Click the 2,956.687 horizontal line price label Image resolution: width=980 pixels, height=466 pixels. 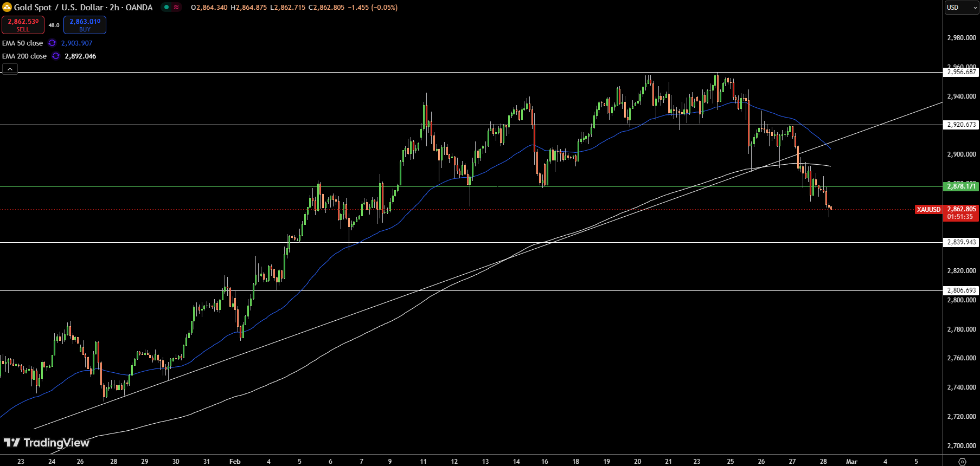point(962,72)
